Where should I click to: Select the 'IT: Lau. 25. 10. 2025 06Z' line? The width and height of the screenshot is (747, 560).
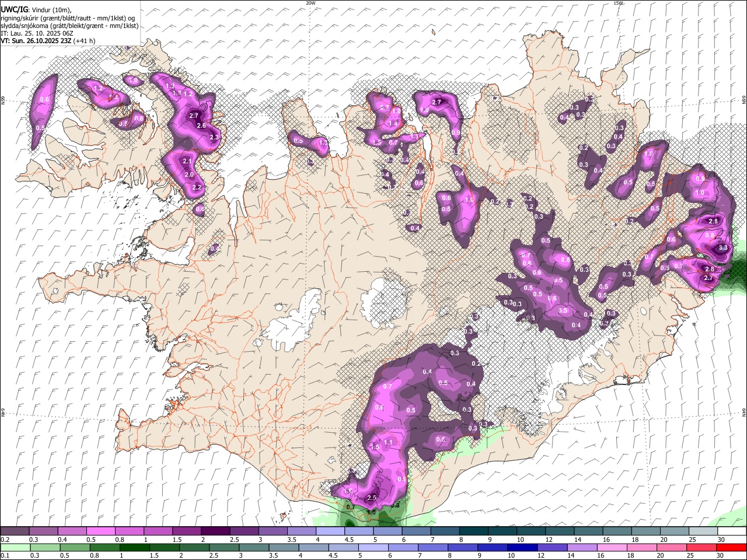click(x=37, y=33)
